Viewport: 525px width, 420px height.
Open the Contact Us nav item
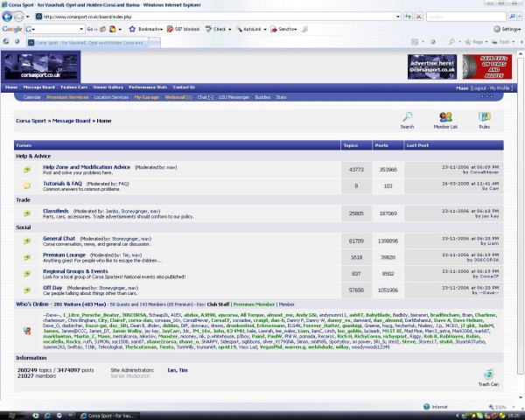pyautogui.click(x=184, y=87)
